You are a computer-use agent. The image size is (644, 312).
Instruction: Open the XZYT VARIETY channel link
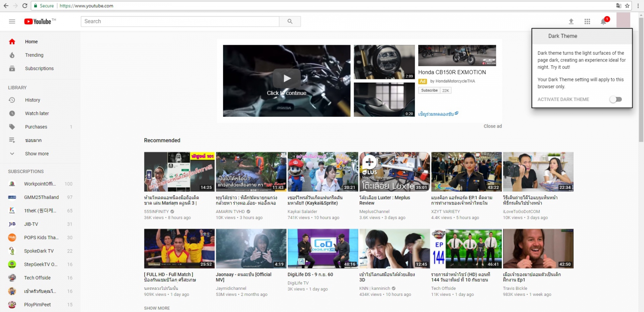tap(446, 212)
